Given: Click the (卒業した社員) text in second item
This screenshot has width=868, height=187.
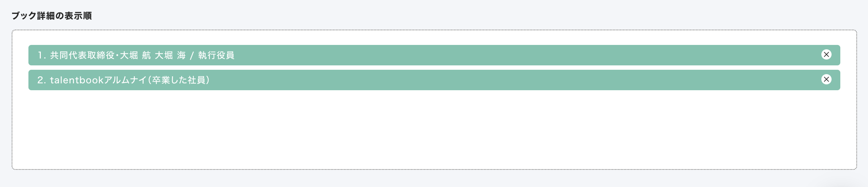Looking at the screenshot, I should coord(179,80).
